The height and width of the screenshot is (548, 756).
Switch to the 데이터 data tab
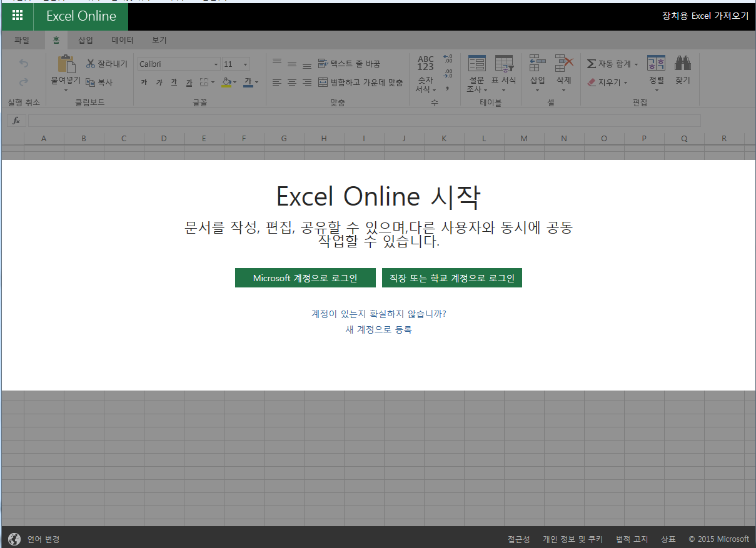pyautogui.click(x=123, y=40)
